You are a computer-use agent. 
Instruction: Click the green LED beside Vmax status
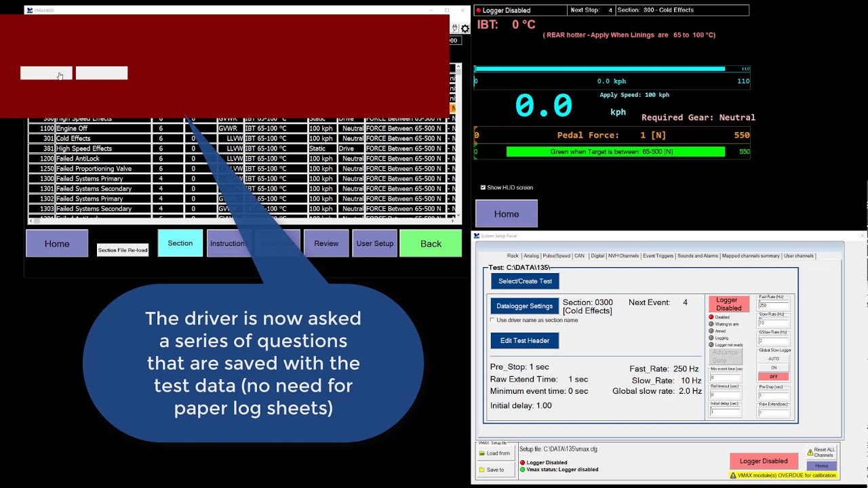pos(522,469)
